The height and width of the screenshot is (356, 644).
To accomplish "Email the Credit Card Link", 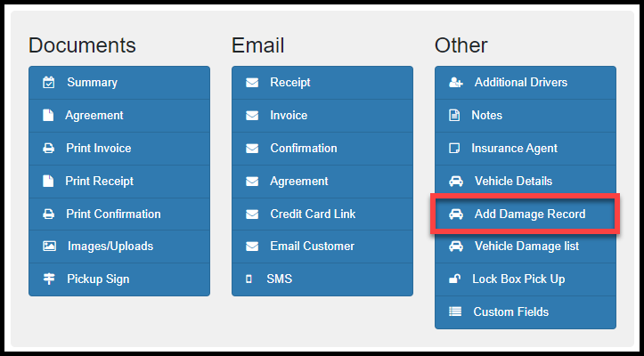I will 322,214.
